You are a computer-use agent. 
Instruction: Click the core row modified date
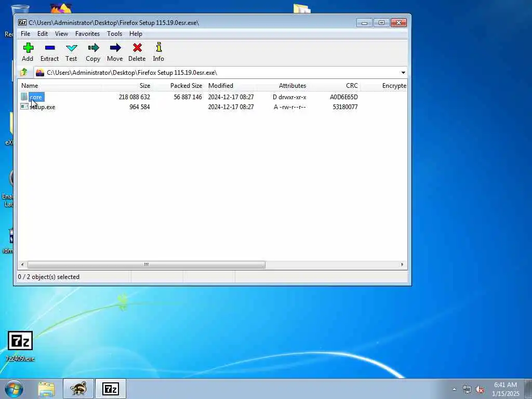231,97
